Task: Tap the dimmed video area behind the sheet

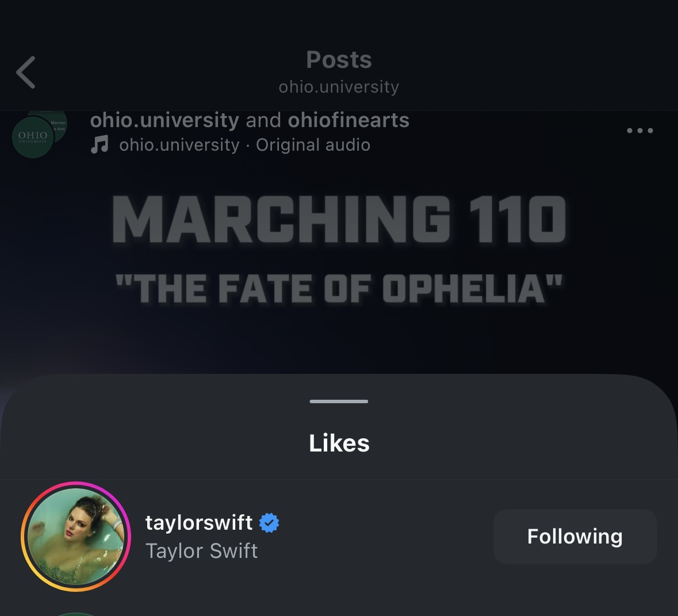Action: pyautogui.click(x=339, y=259)
